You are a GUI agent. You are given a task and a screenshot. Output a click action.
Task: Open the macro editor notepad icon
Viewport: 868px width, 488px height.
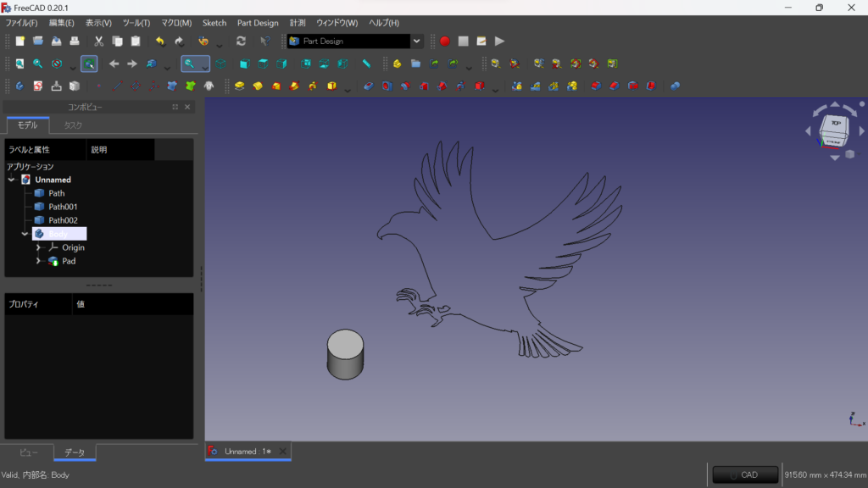click(x=481, y=42)
